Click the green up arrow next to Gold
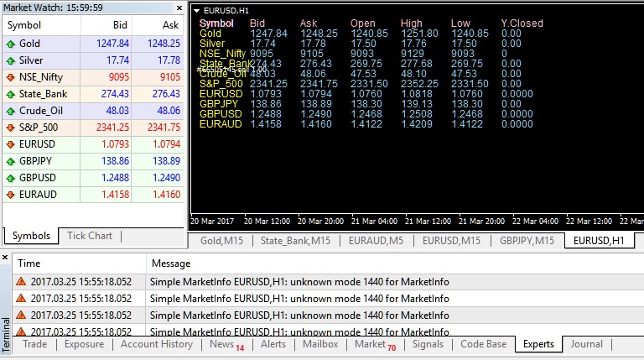Viewport: 644px width, 360px height. (x=10, y=43)
